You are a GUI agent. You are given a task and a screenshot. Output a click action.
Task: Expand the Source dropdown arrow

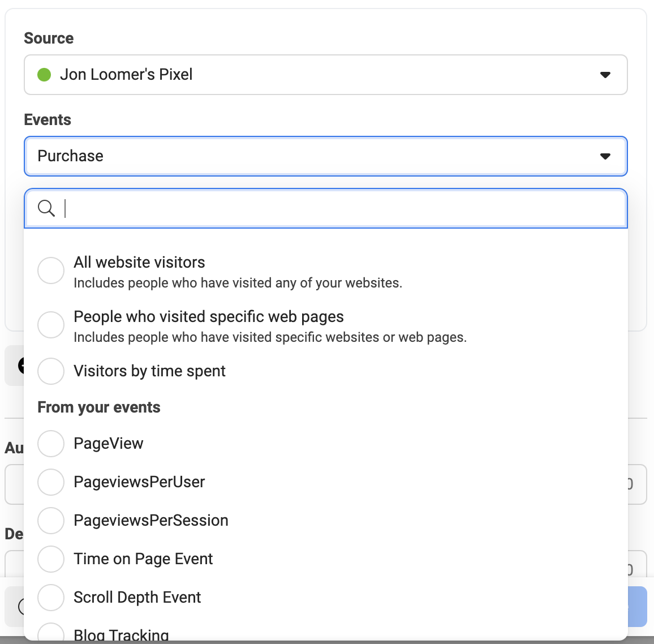(605, 75)
